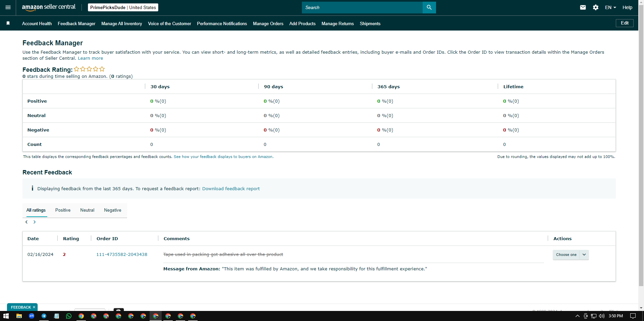Click the 30 days column header
The width and height of the screenshot is (644, 321).
[x=160, y=87]
